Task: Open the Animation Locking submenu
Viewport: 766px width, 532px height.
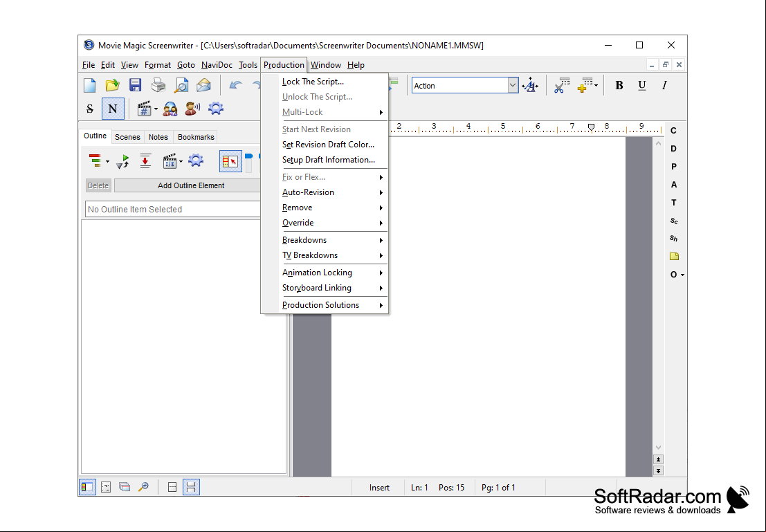Action: click(325, 273)
